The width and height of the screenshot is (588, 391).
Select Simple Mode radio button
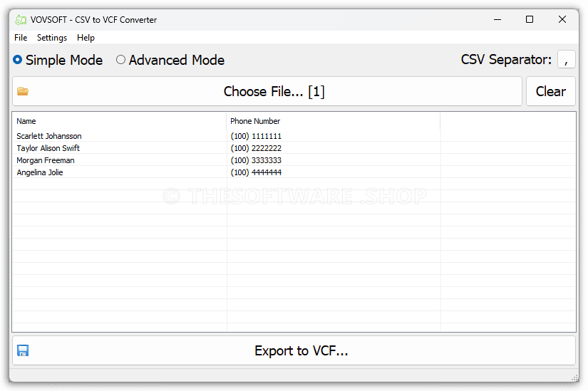(18, 61)
